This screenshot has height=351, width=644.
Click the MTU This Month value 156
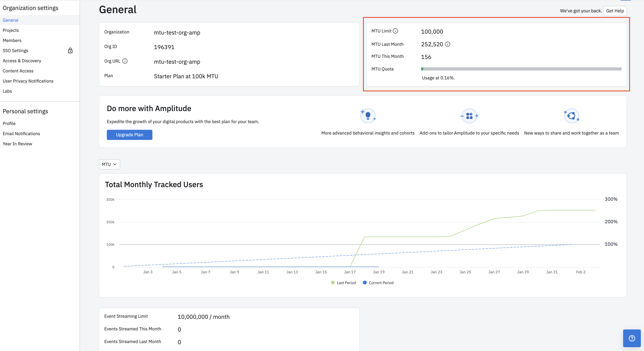coord(426,57)
